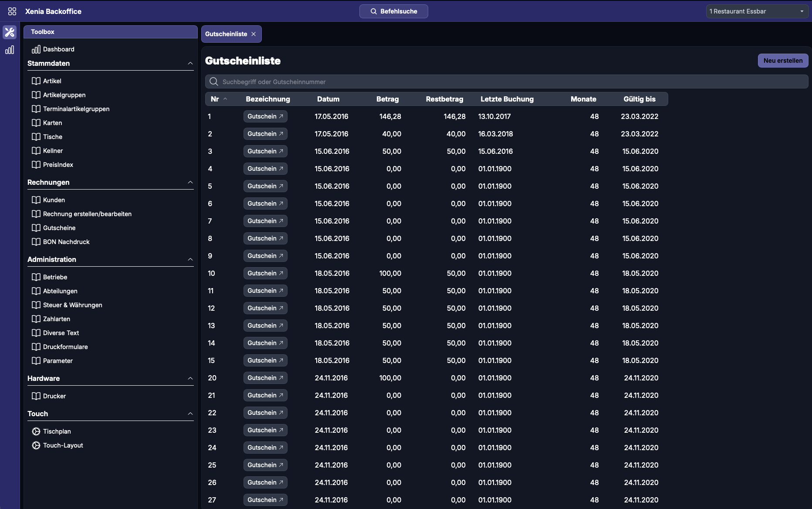Click the Suchbegriff oder Gutscheinnummer search field
Viewport: 812px width, 509px height.
pyautogui.click(x=505, y=82)
